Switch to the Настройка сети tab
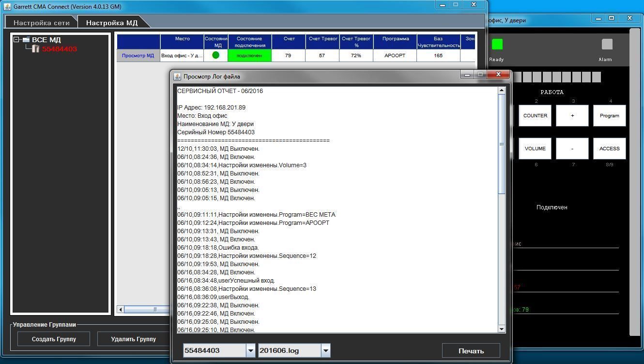644x364 pixels. pyautogui.click(x=42, y=23)
